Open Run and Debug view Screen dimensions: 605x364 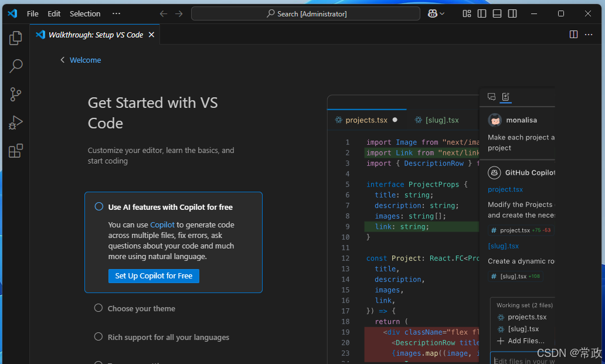(x=15, y=123)
